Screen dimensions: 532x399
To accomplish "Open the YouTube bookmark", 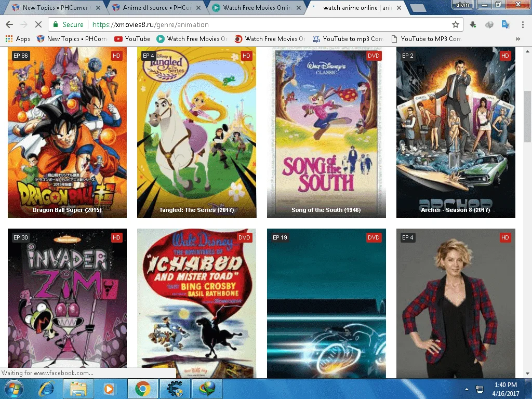I will click(132, 38).
